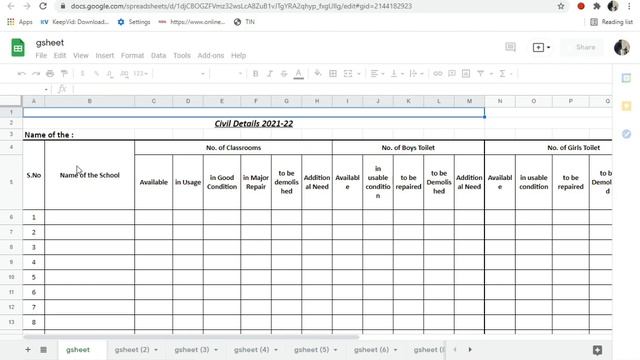
Task: Open the Format menu
Action: [132, 56]
